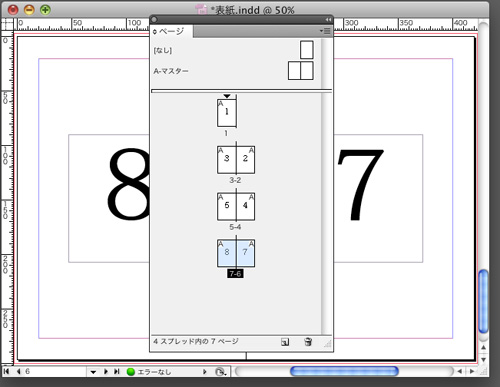Click the vertical scrollbar thumb
The height and width of the screenshot is (387, 500).
point(483,301)
